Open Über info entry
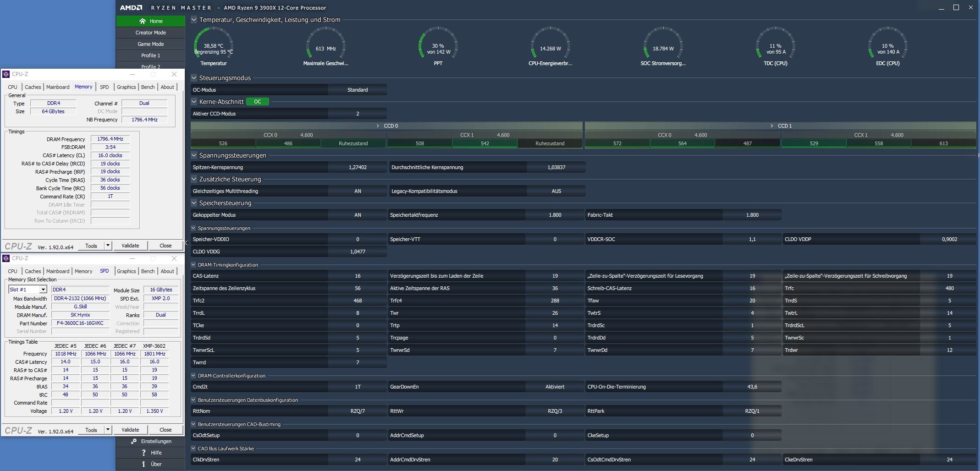The height and width of the screenshot is (471, 980). point(151,464)
